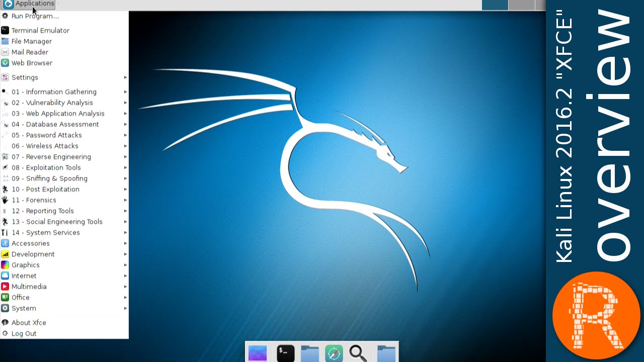Click the Multimedia category icon
The width and height of the screenshot is (644, 362).
[x=5, y=286]
